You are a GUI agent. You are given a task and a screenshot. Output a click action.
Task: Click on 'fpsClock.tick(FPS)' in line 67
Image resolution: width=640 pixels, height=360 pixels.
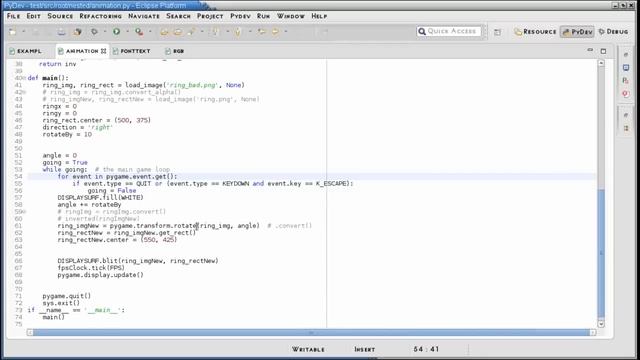[91, 268]
